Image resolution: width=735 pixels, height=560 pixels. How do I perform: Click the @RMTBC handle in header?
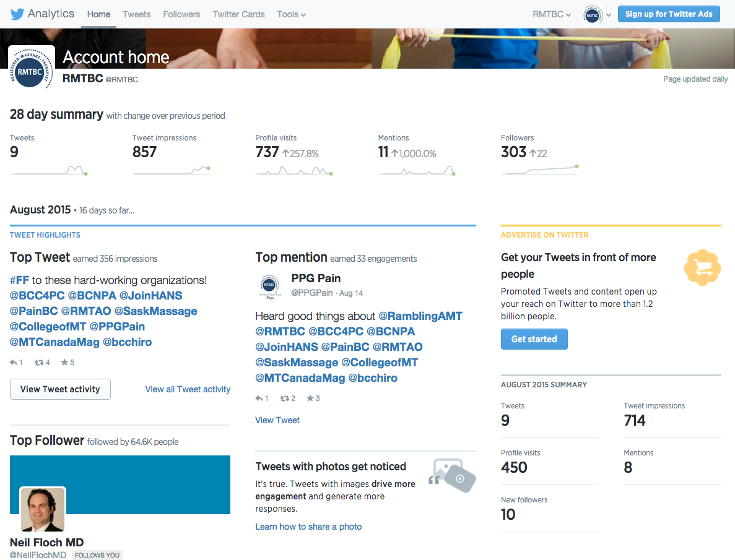point(122,80)
